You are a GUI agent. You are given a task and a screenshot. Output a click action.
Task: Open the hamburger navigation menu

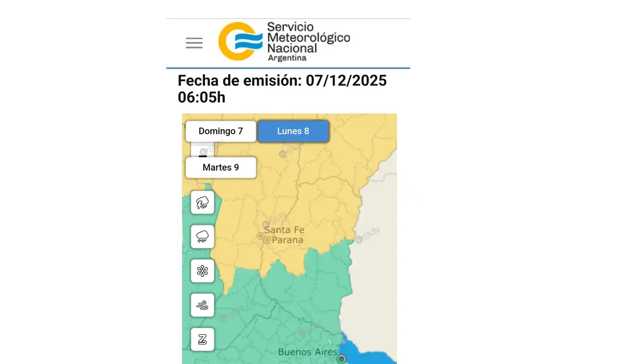[194, 43]
